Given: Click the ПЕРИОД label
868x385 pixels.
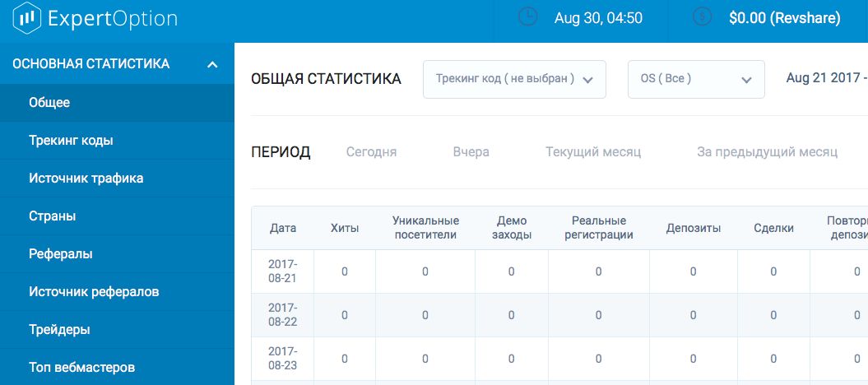Looking at the screenshot, I should 281,153.
